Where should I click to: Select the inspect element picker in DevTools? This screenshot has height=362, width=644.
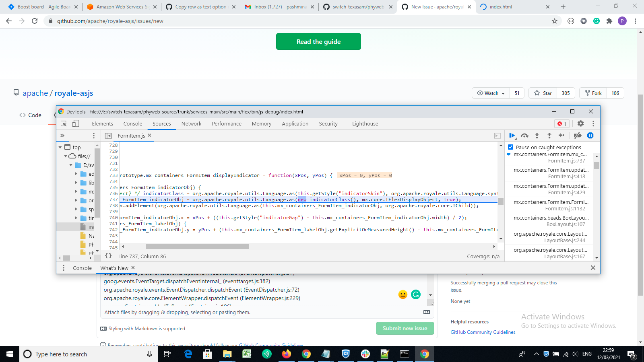[x=64, y=123]
